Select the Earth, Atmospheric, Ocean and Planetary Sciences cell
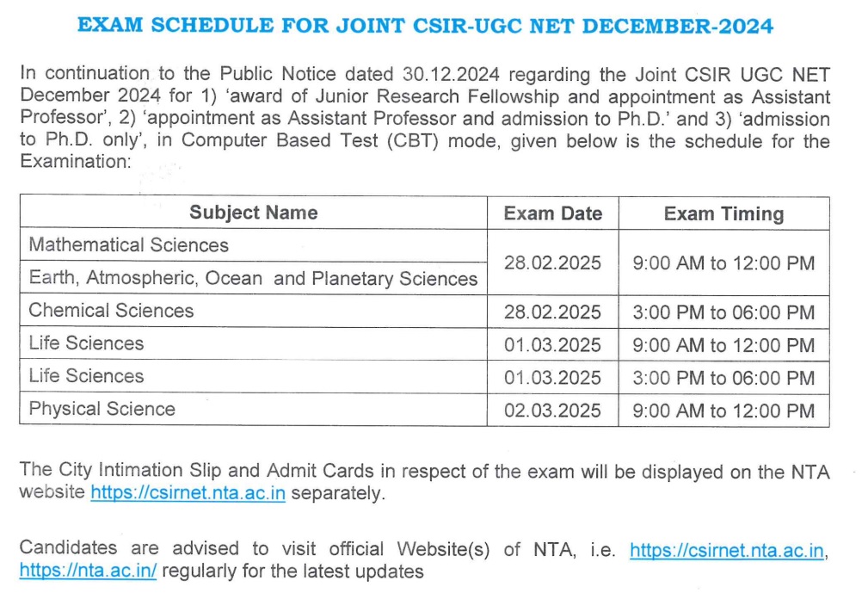The image size is (868, 593). pyautogui.click(x=253, y=278)
